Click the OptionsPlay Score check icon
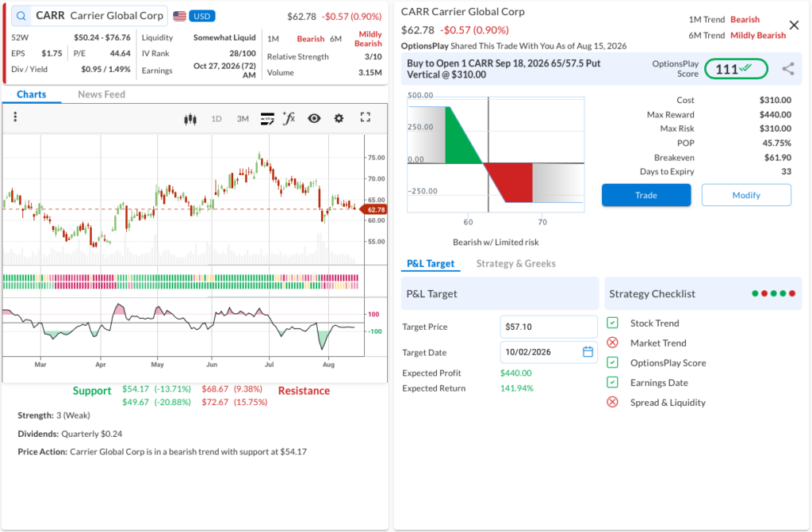Image resolution: width=812 pixels, height=532 pixels. pos(613,362)
